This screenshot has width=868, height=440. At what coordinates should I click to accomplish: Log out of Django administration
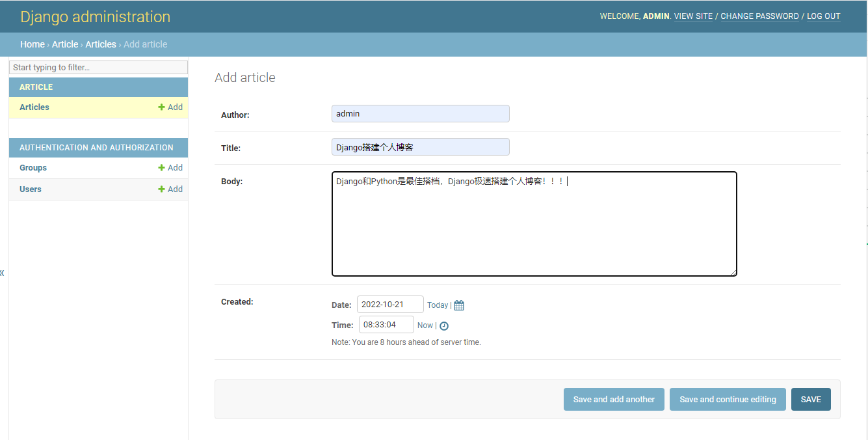823,16
